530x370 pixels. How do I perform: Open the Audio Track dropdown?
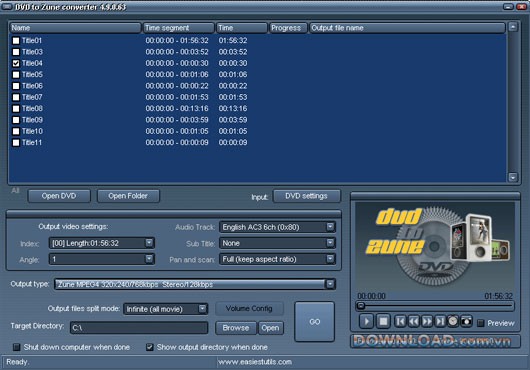pos(330,227)
